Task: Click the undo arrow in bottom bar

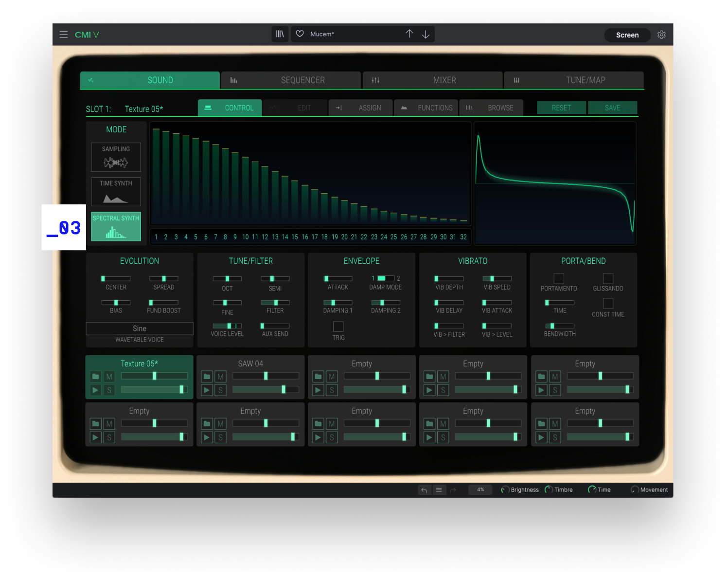Action: tap(424, 490)
